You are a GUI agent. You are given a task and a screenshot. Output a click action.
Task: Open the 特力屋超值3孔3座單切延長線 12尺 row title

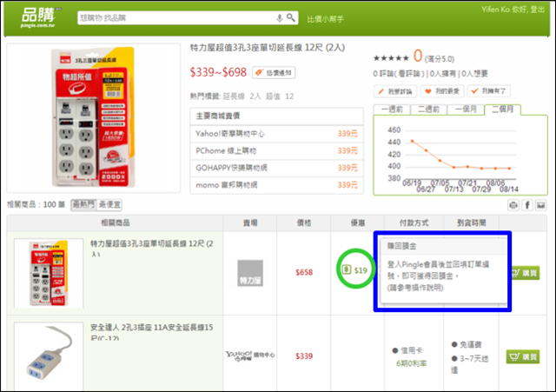[152, 248]
